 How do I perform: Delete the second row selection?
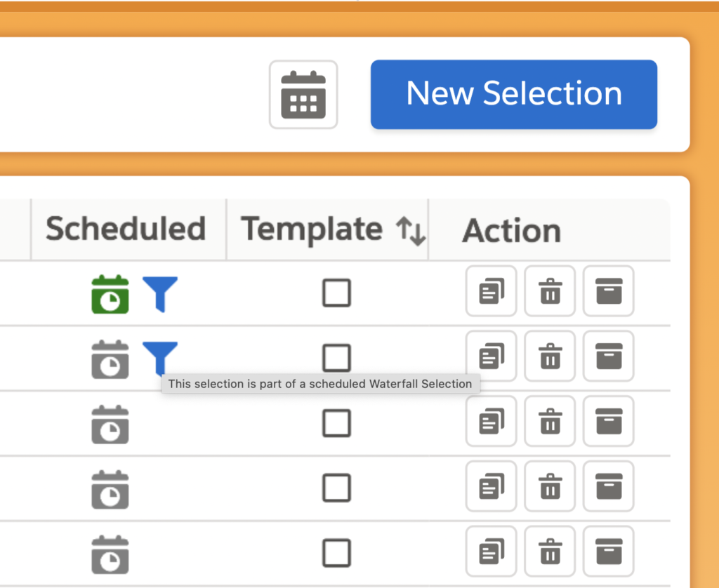coord(550,356)
